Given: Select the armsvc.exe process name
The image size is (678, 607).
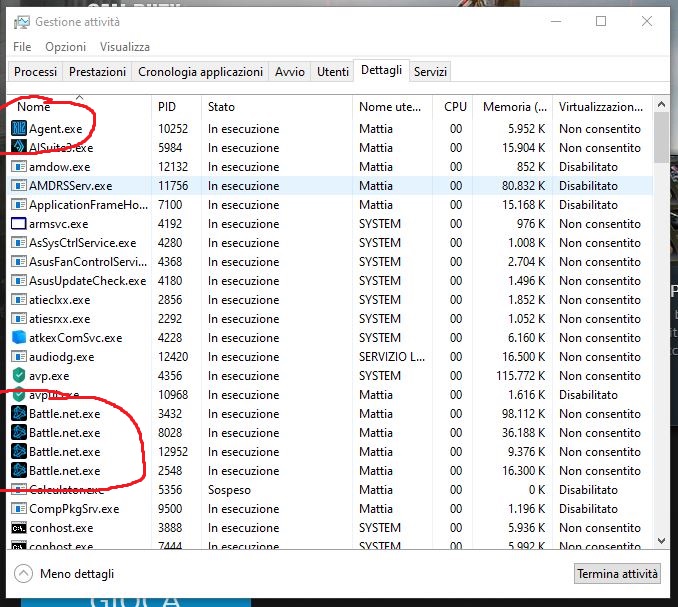Looking at the screenshot, I should pyautogui.click(x=58, y=224).
